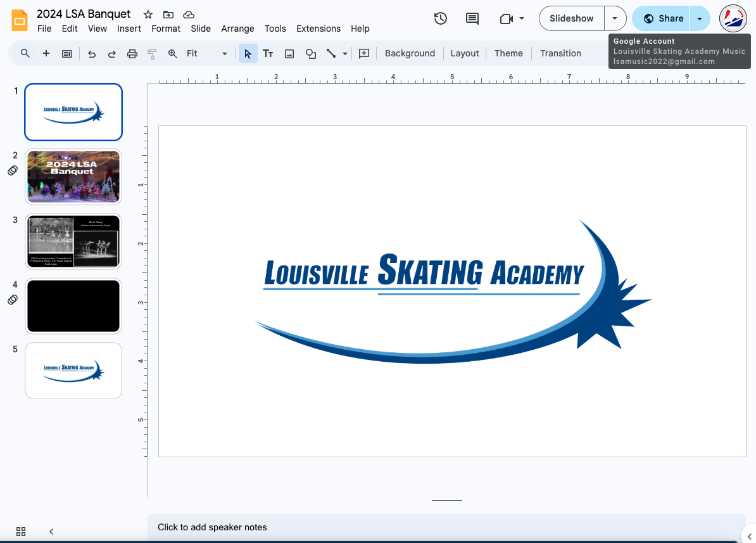
Task: Select the Line tool
Action: (x=331, y=54)
